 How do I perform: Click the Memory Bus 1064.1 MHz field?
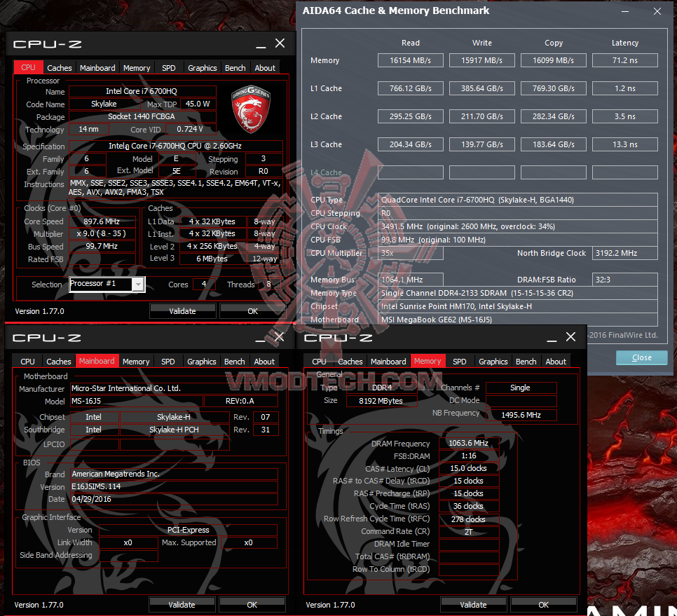pyautogui.click(x=411, y=280)
